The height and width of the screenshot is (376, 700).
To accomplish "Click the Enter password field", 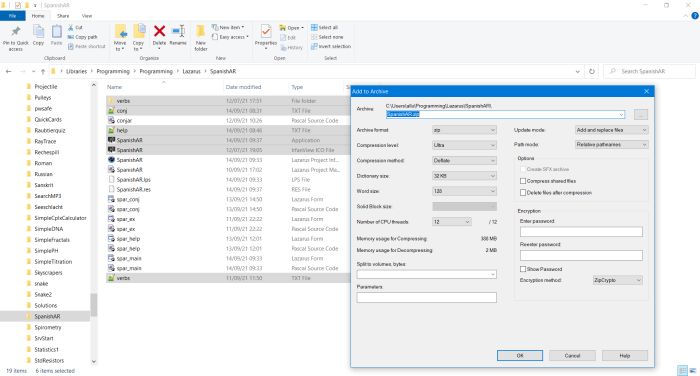I will 581,232.
